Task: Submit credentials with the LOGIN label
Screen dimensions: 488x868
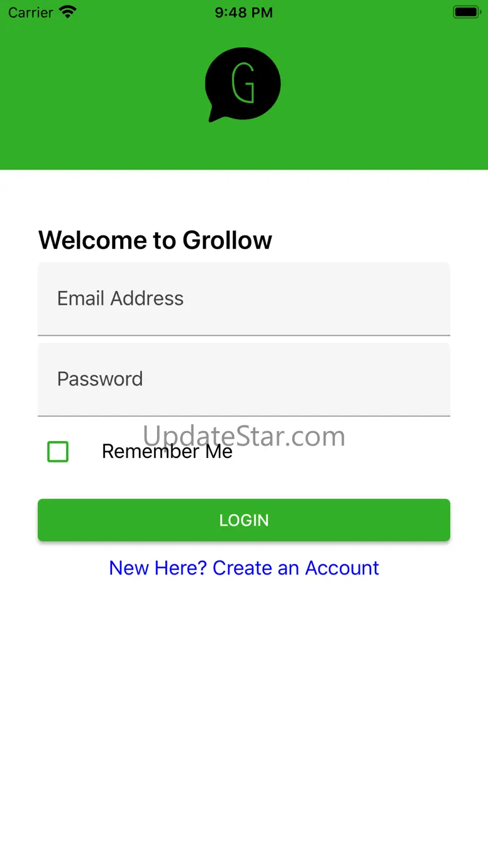Action: click(x=244, y=520)
